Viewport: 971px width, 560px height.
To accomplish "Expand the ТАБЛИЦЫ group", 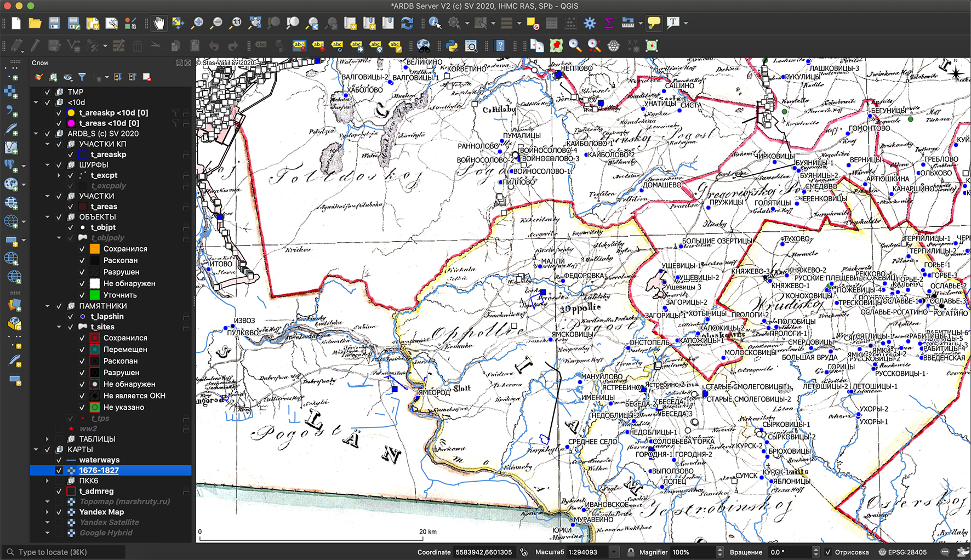I will click(48, 439).
